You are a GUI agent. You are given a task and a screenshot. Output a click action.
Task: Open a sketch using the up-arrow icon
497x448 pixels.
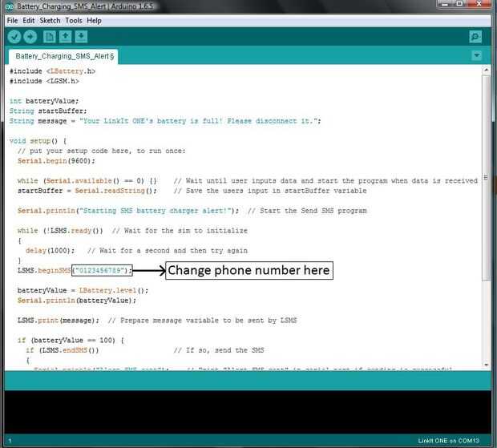(65, 37)
